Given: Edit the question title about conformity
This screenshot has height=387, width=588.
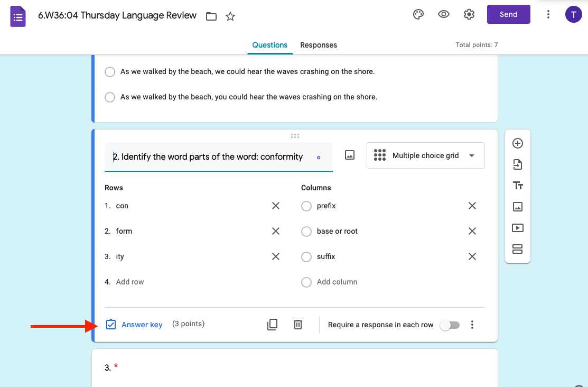Looking at the screenshot, I should (x=218, y=157).
